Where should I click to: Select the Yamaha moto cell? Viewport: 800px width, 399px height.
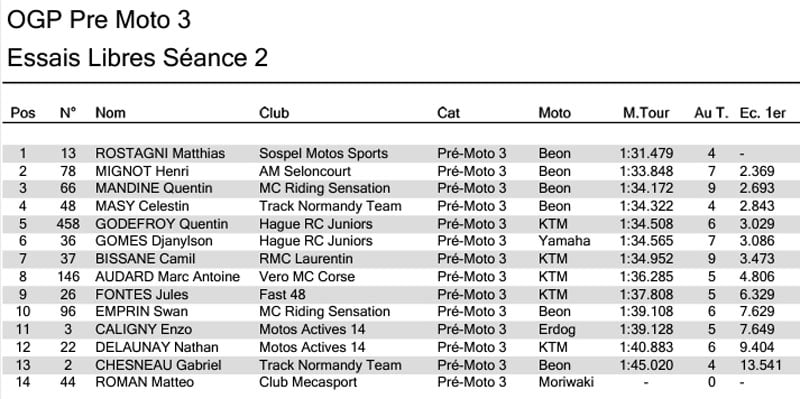[564, 241]
